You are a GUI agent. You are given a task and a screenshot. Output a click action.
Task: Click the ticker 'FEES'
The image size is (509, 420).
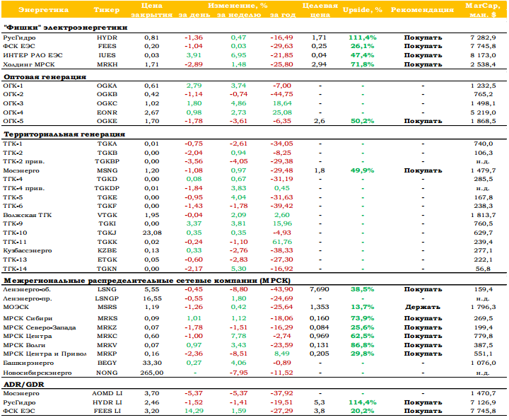[107, 46]
